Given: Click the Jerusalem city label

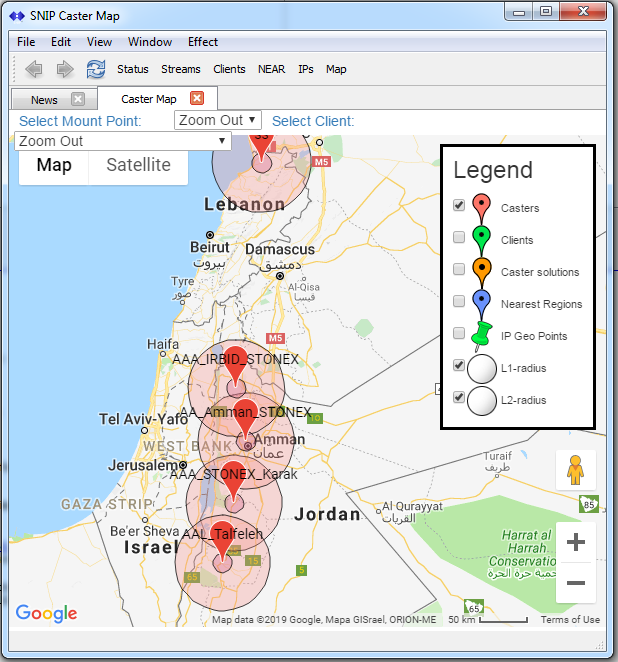Looking at the screenshot, I should click(143, 465).
